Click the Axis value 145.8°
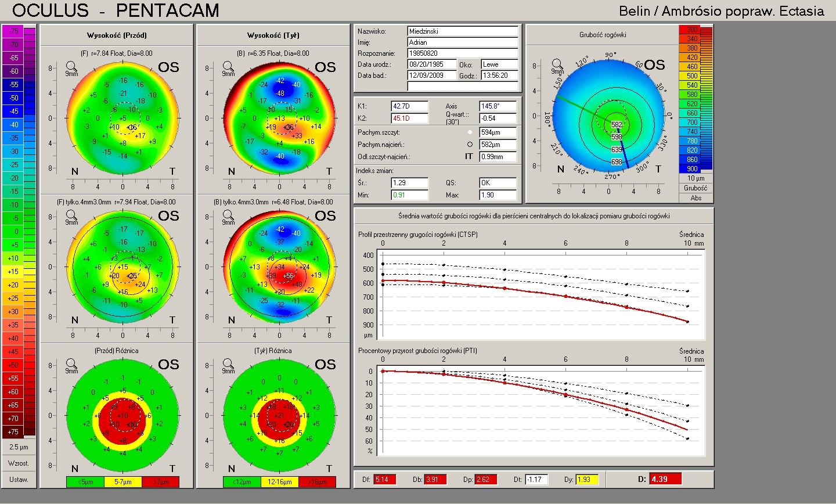 coord(498,106)
